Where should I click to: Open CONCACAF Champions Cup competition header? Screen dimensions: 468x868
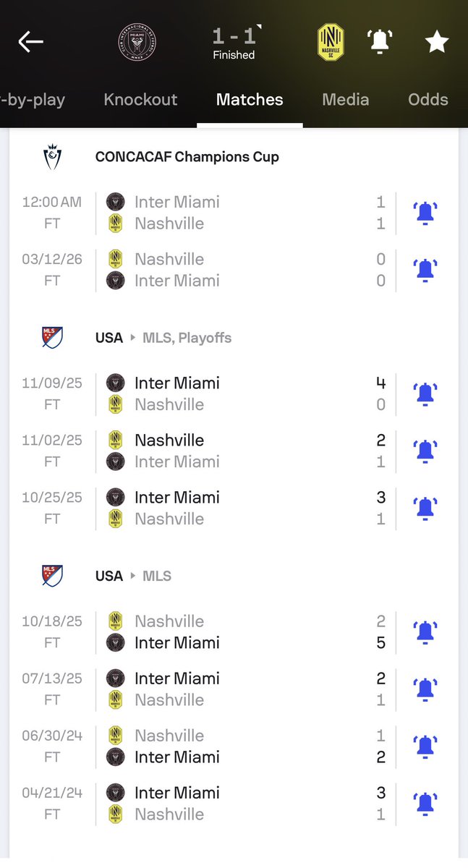[x=187, y=157]
